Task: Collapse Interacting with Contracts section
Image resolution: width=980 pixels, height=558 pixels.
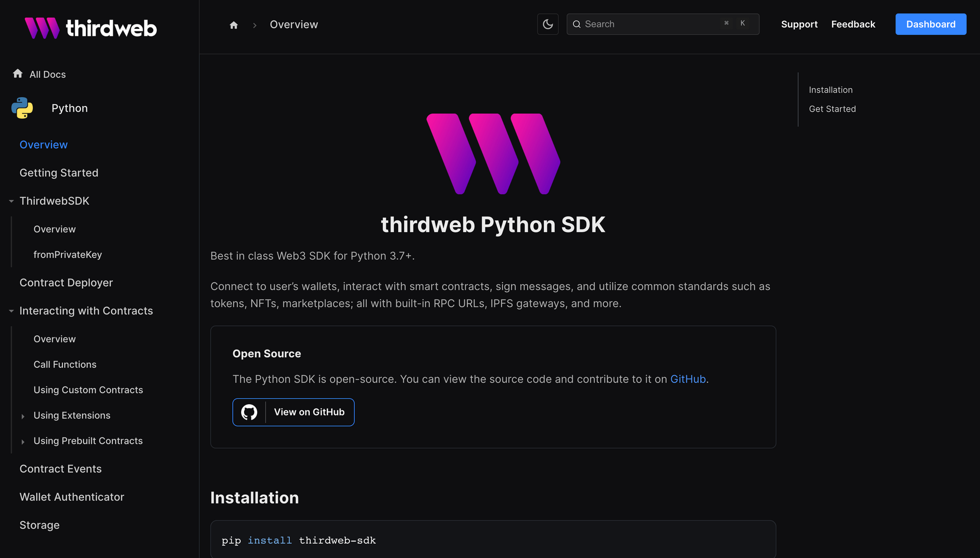Action: tap(11, 311)
